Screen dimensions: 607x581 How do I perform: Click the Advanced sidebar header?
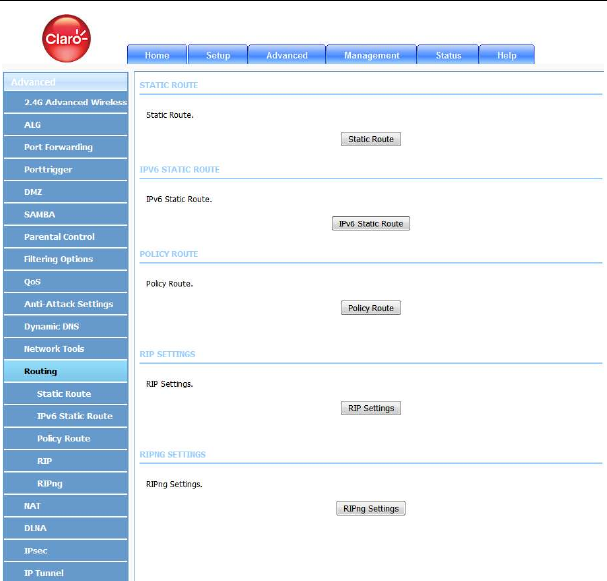coord(65,82)
